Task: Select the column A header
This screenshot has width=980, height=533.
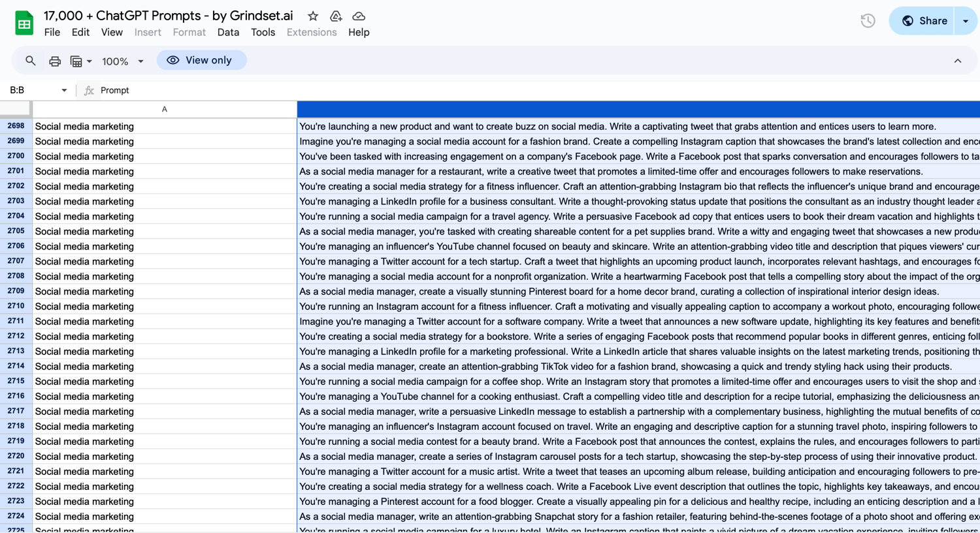Action: click(x=165, y=109)
